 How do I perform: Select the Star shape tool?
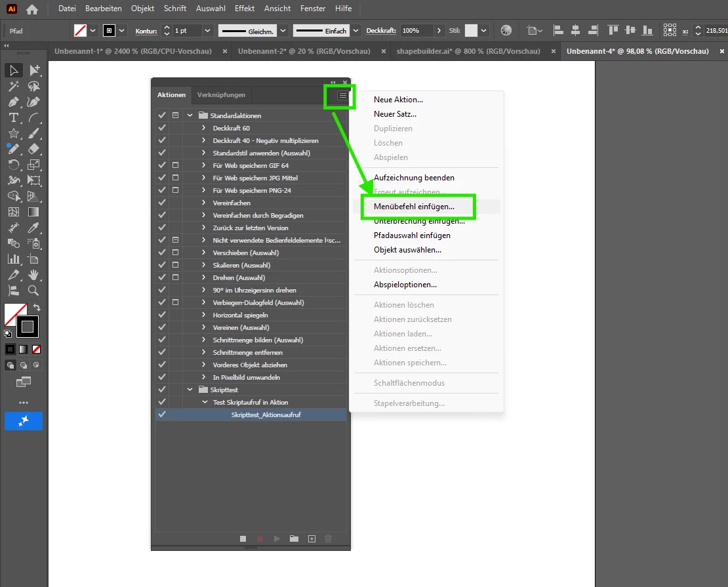click(14, 134)
